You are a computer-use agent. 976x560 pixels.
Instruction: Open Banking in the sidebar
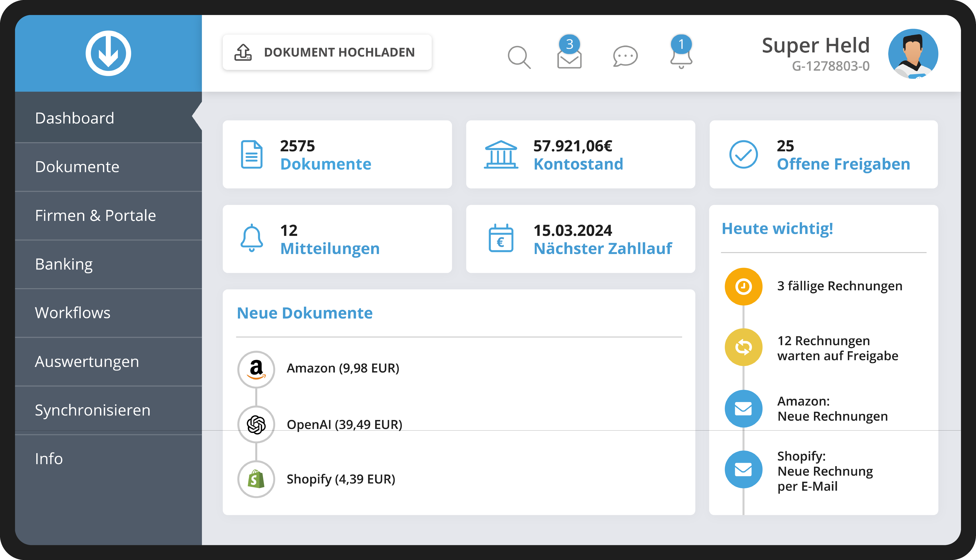point(108,265)
